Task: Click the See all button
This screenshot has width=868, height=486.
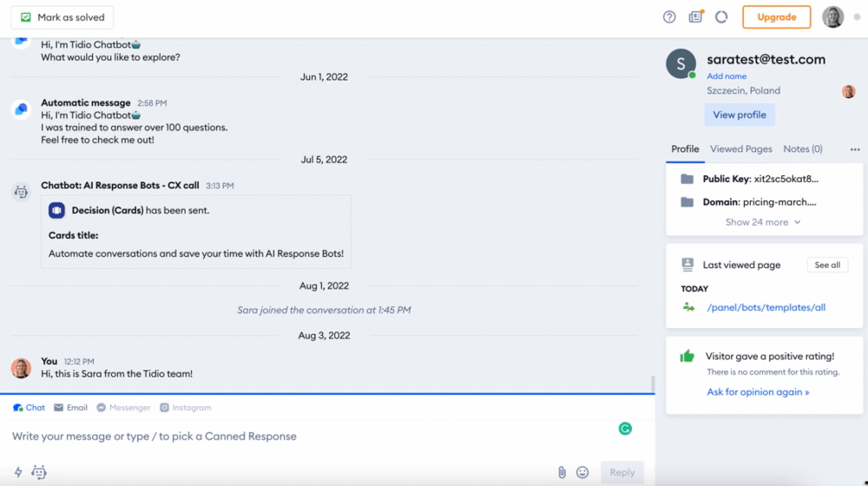Action: pos(827,266)
